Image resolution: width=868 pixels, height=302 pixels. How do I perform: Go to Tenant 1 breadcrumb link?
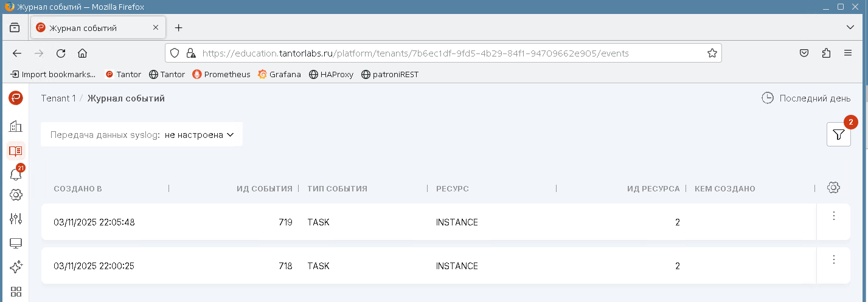[58, 98]
